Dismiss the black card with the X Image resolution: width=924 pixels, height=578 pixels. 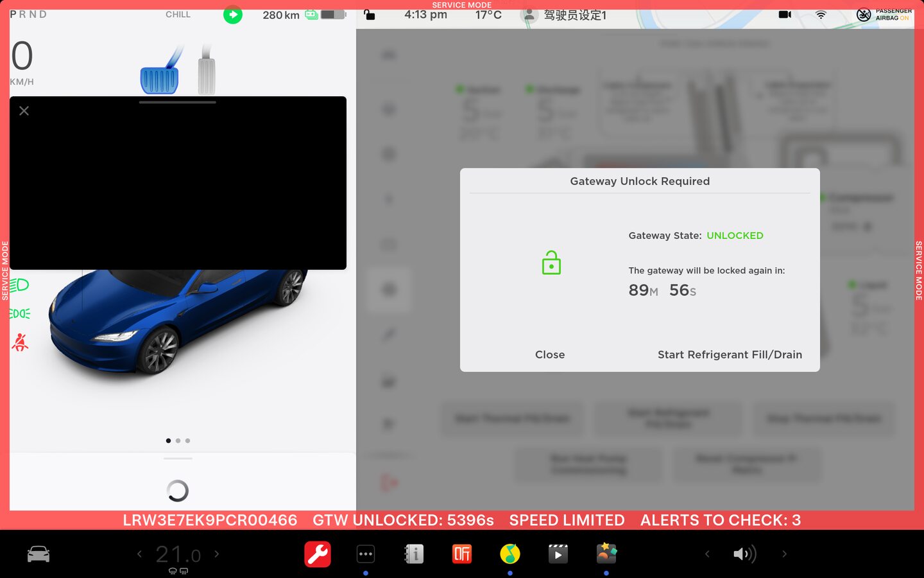[24, 111]
